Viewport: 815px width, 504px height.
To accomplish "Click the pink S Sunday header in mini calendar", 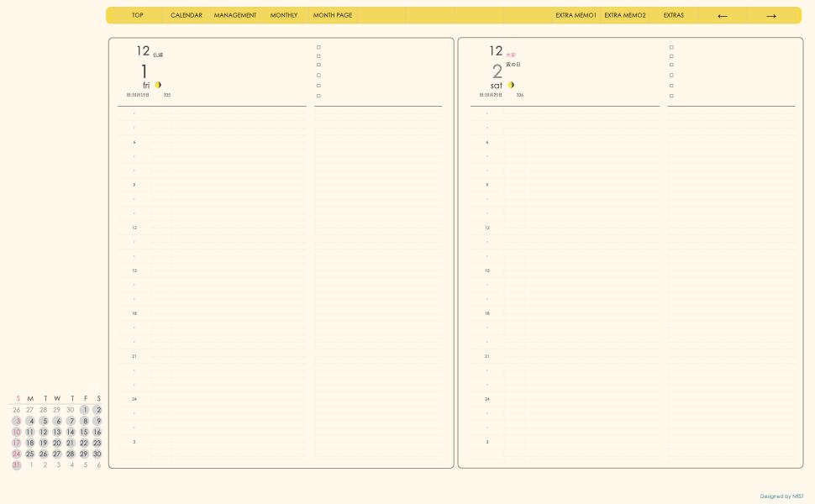I will 18,398.
